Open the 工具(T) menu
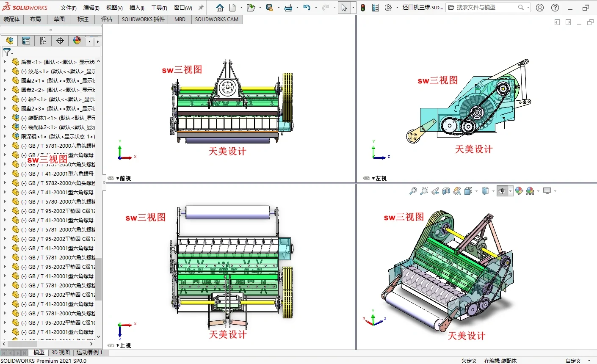 [159, 8]
